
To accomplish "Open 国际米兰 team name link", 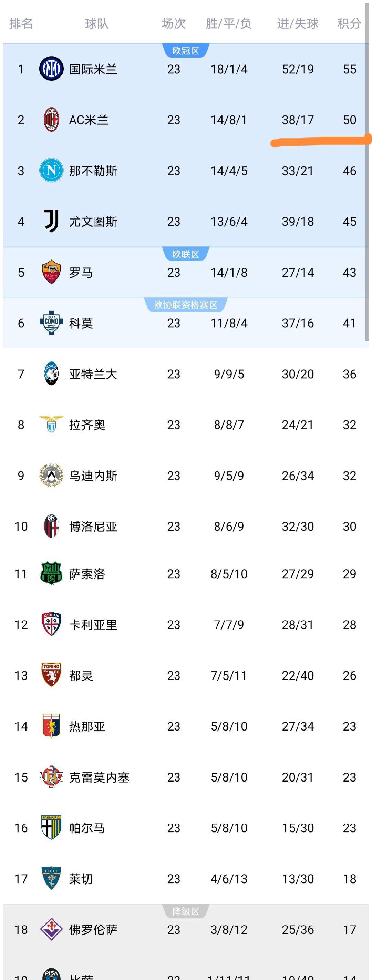I will tap(93, 69).
